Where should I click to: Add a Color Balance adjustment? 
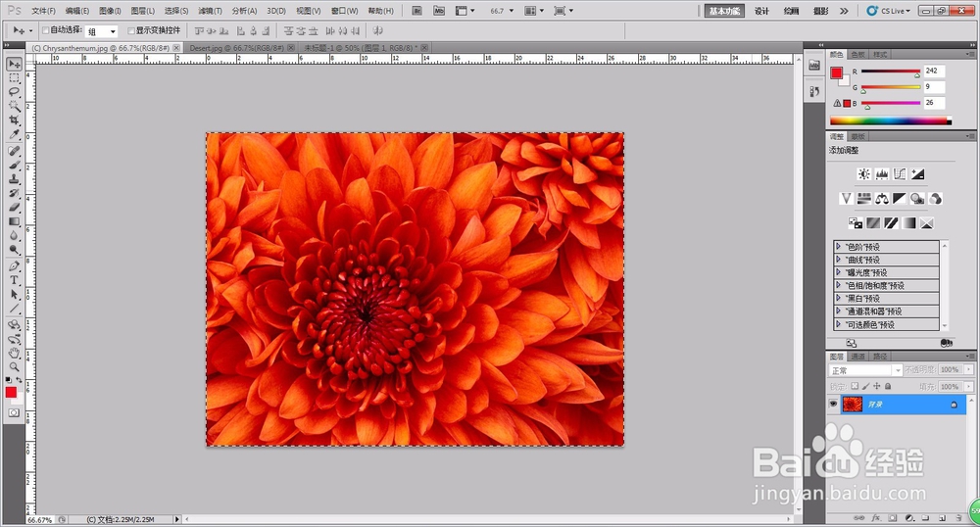(x=882, y=199)
